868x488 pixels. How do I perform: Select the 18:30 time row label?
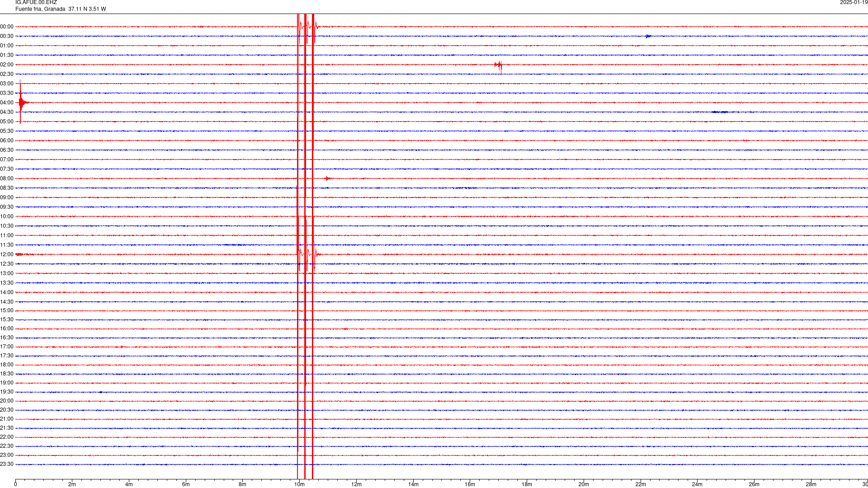tap(7, 374)
